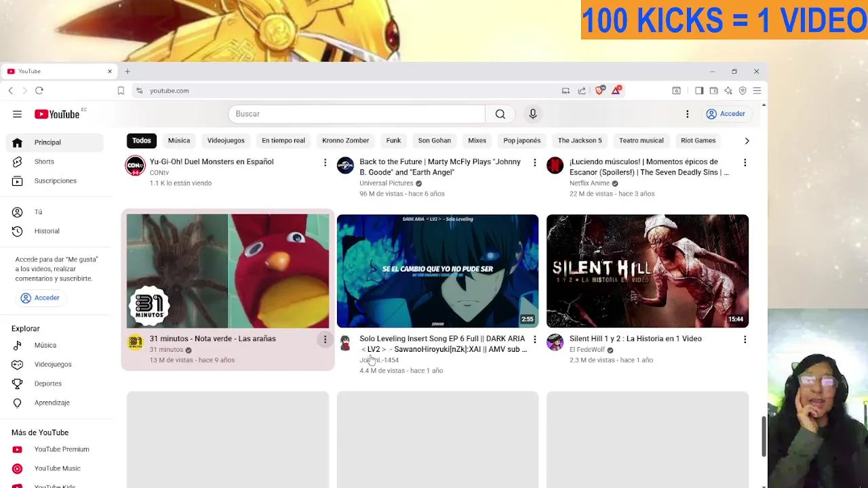Select the Funk chip

coord(393,140)
